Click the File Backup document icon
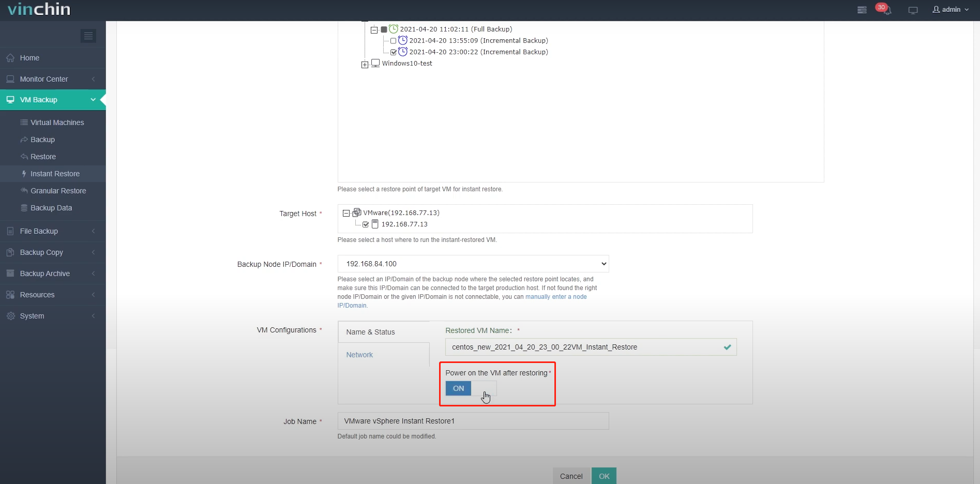Image resolution: width=980 pixels, height=484 pixels. pos(10,231)
